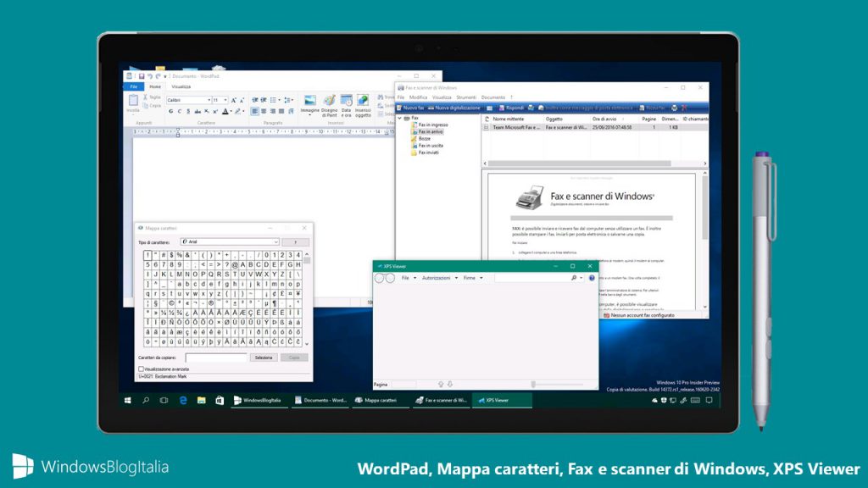Apply underline (S) formatting in WordPad
Viewport: 868px width, 488px height.
pos(188,111)
